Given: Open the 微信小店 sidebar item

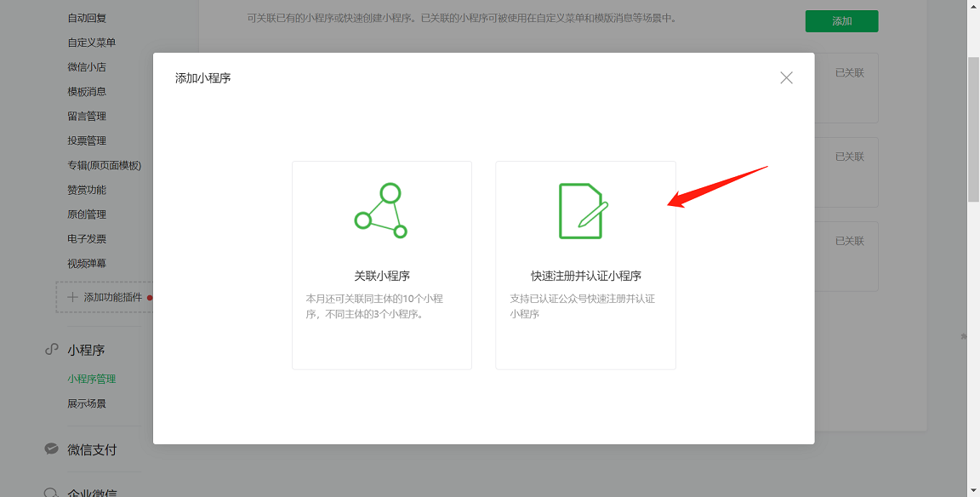Looking at the screenshot, I should click(x=87, y=67).
